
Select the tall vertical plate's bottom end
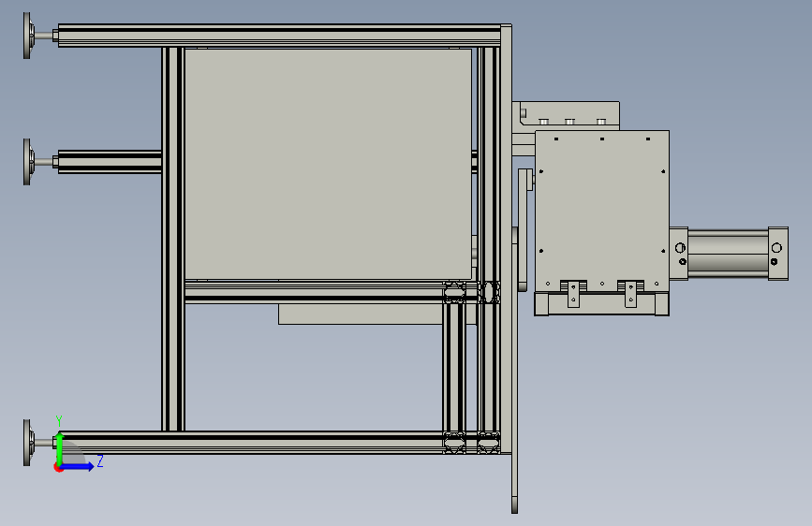click(514, 504)
